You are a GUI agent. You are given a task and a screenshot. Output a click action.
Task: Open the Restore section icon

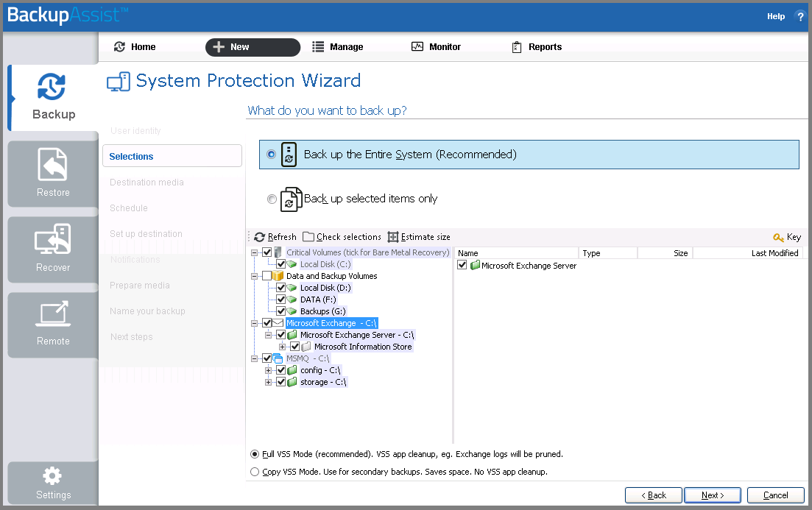tap(52, 165)
